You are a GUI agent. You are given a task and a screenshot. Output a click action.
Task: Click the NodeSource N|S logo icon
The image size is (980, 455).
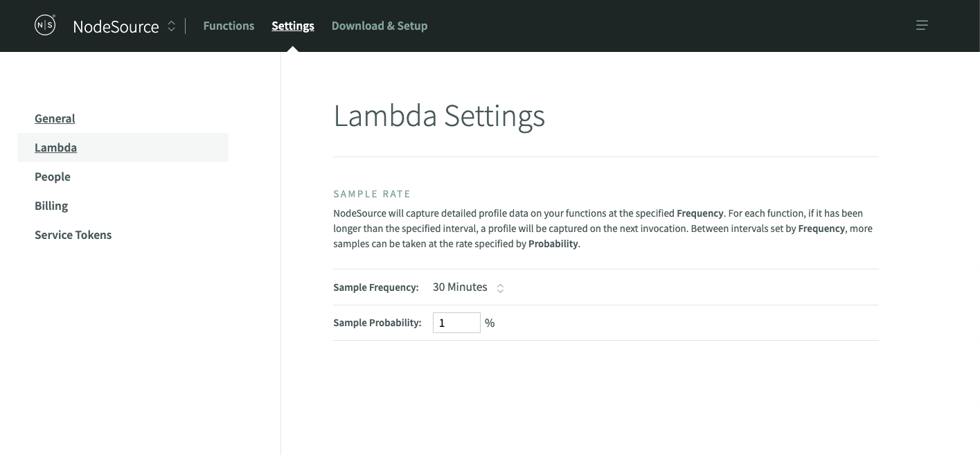(45, 26)
